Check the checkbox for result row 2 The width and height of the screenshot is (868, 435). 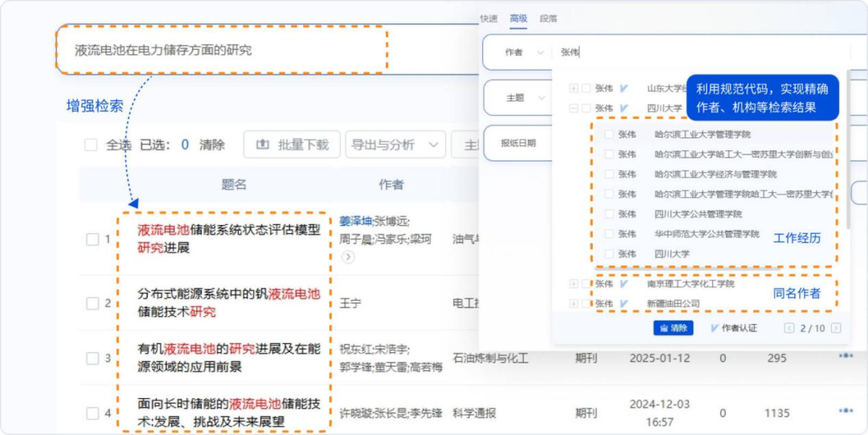pos(92,303)
